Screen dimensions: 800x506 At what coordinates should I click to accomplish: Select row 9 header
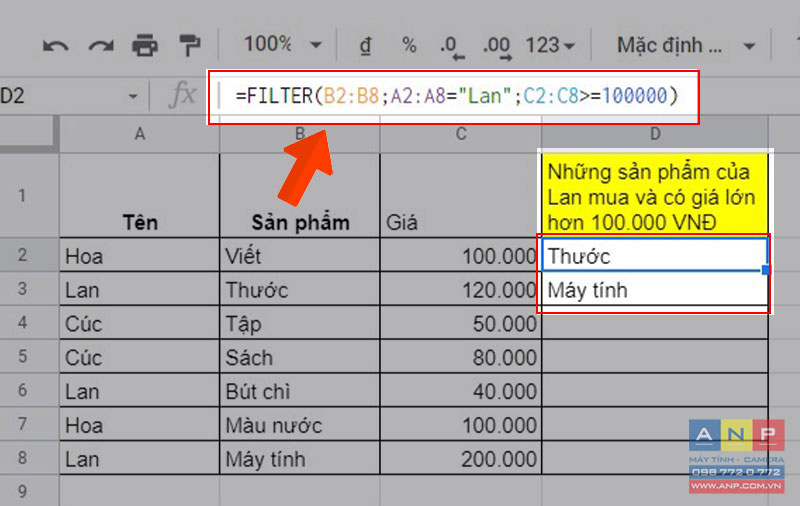30,491
